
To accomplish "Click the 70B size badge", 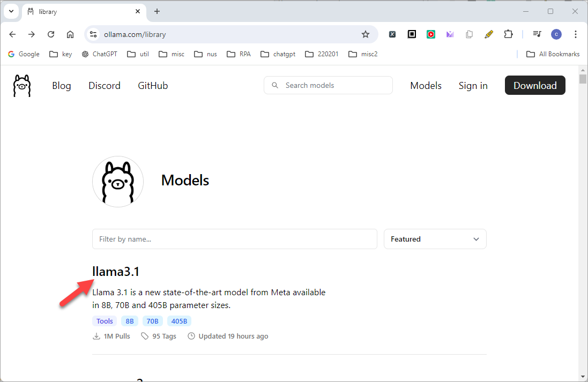I will pyautogui.click(x=152, y=321).
